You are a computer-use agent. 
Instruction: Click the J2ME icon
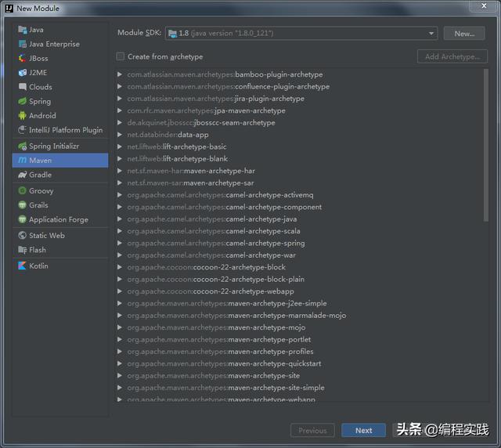coord(23,73)
